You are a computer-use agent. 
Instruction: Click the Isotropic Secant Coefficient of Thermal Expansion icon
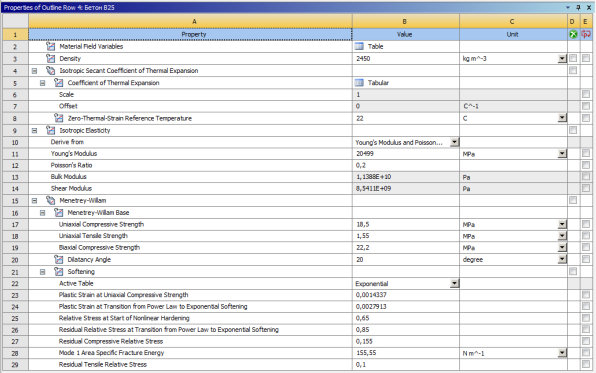pos(51,71)
